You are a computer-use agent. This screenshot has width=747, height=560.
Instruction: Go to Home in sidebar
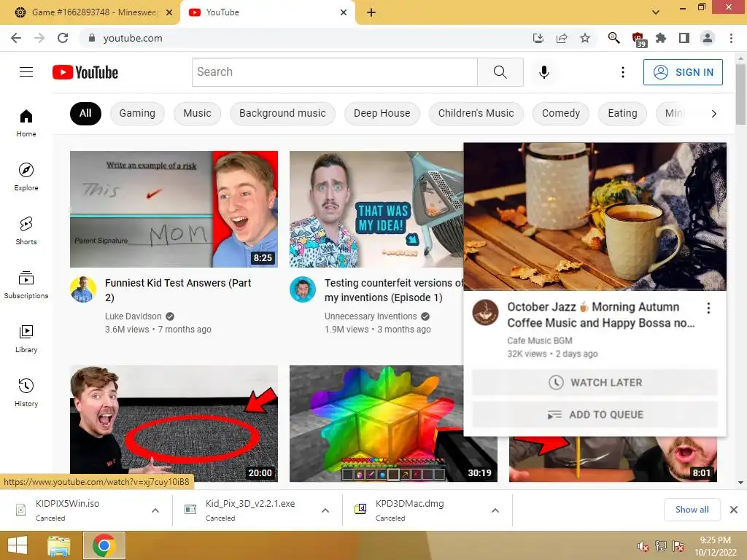click(x=26, y=122)
